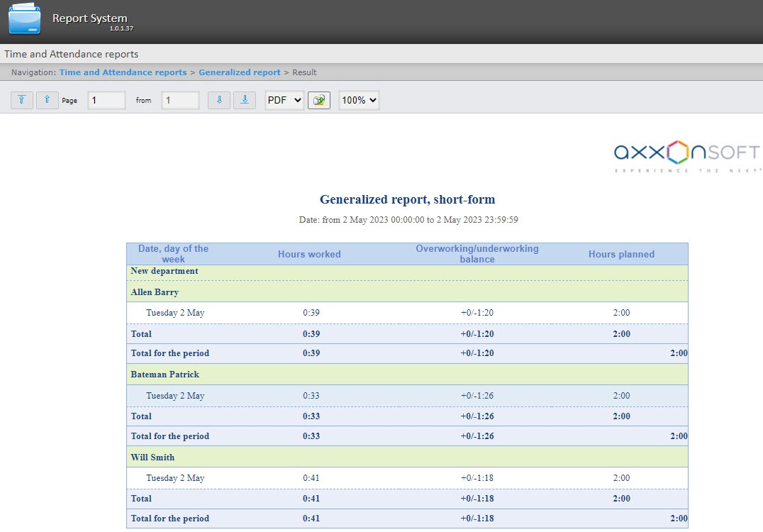Click the export report icon beside PDF
This screenshot has width=763, height=532.
tap(319, 101)
